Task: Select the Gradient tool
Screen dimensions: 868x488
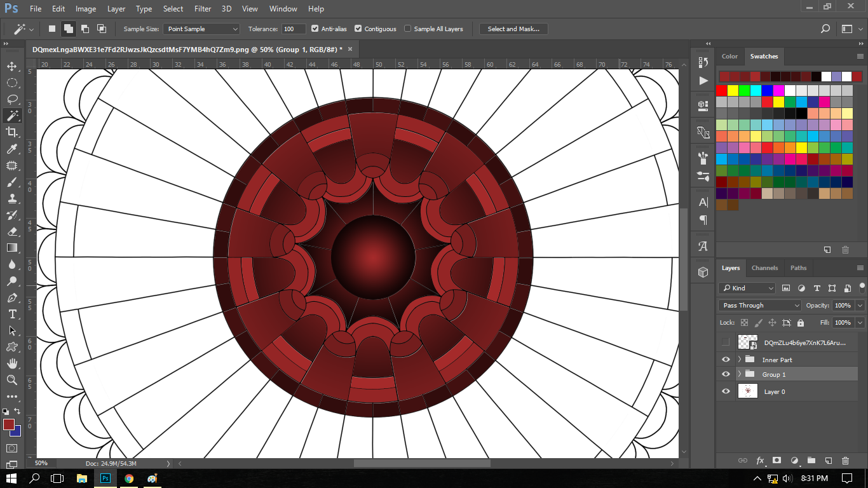Action: tap(12, 248)
